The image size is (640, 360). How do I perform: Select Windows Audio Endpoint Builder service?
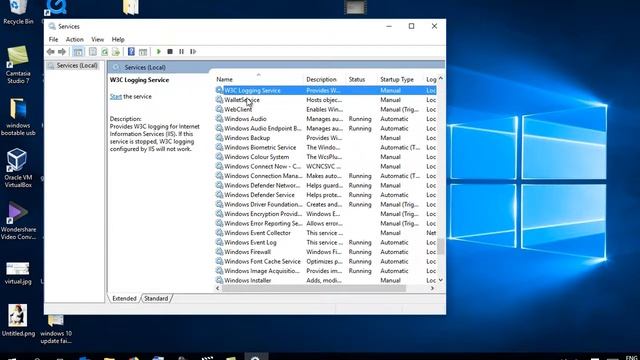pyautogui.click(x=326, y=129)
